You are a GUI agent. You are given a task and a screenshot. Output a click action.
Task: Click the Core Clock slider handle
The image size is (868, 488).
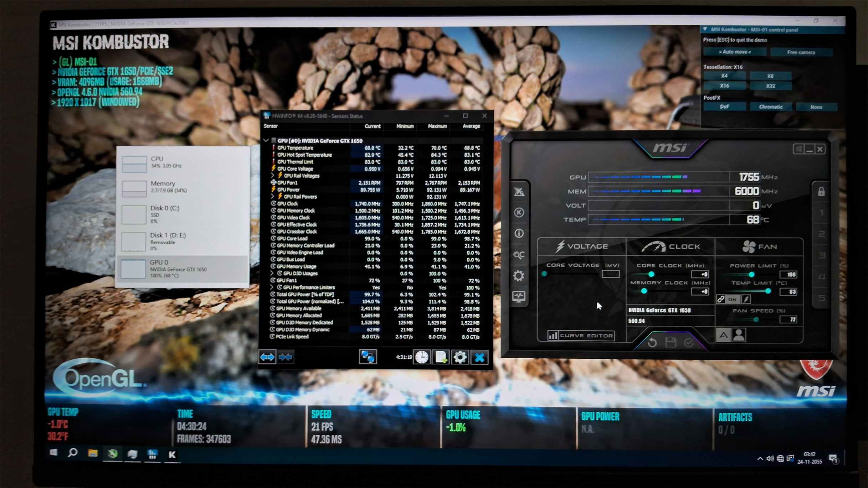651,274
